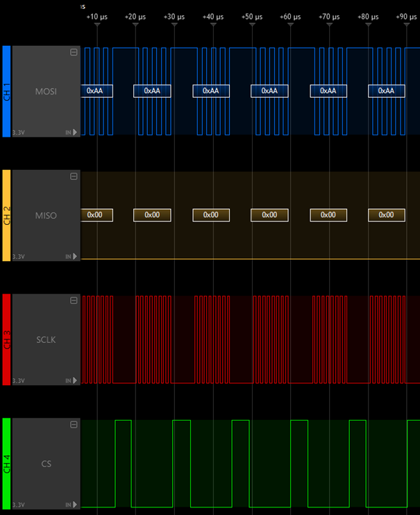Select the yellow CH 2 color strip

tap(6, 215)
